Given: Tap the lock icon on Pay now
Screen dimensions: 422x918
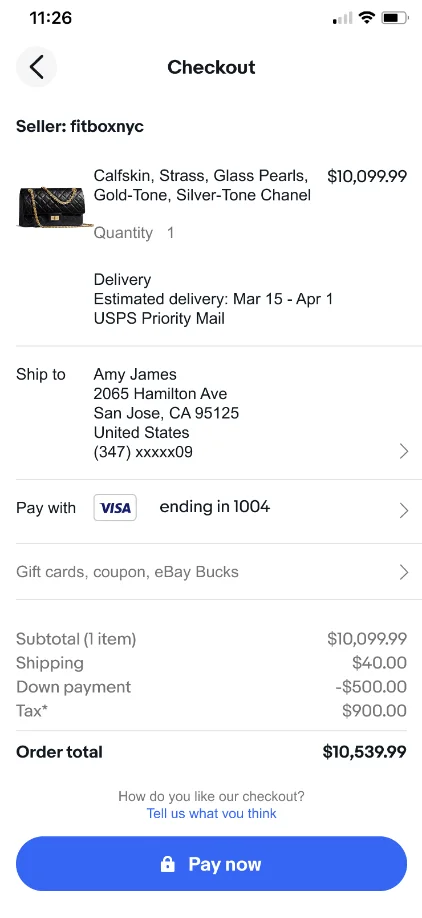Looking at the screenshot, I should point(167,864).
